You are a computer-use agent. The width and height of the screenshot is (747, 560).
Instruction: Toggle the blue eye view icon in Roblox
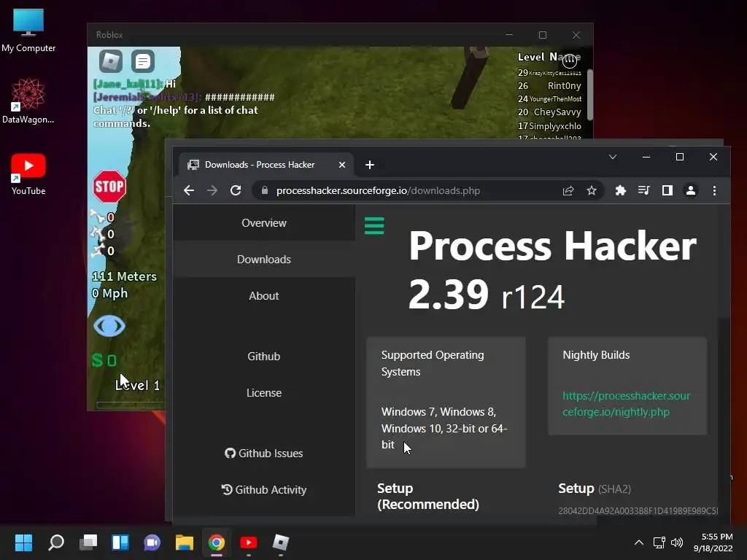click(x=109, y=326)
